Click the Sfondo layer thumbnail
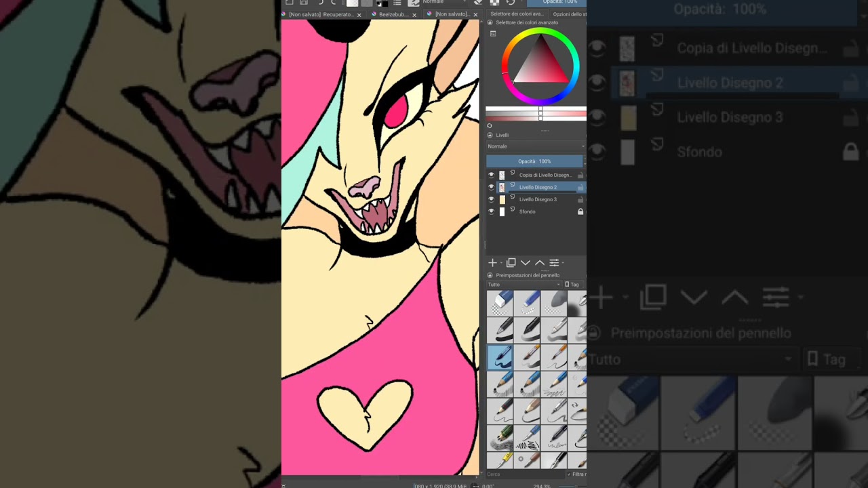Viewport: 868px width, 488px height. pos(502,211)
